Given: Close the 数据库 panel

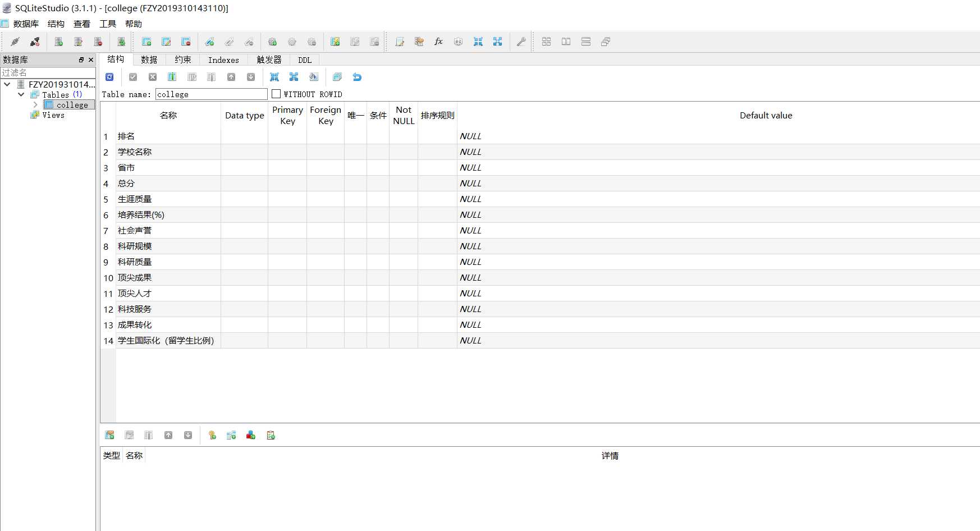Looking at the screenshot, I should 91,59.
